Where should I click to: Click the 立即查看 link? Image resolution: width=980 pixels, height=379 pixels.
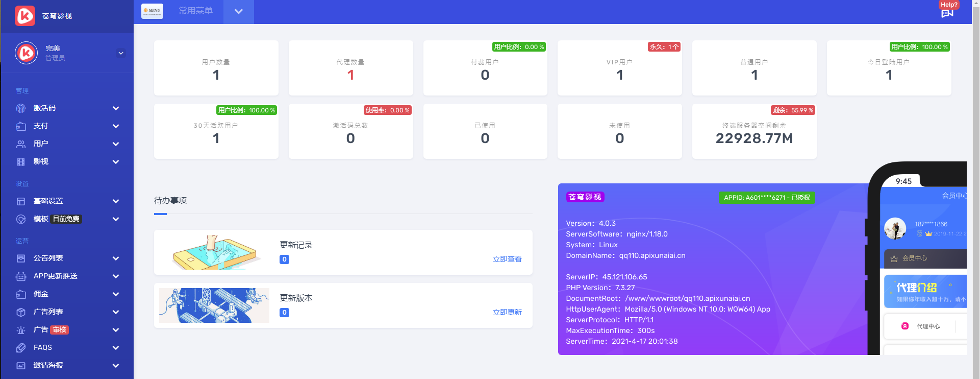click(x=507, y=259)
